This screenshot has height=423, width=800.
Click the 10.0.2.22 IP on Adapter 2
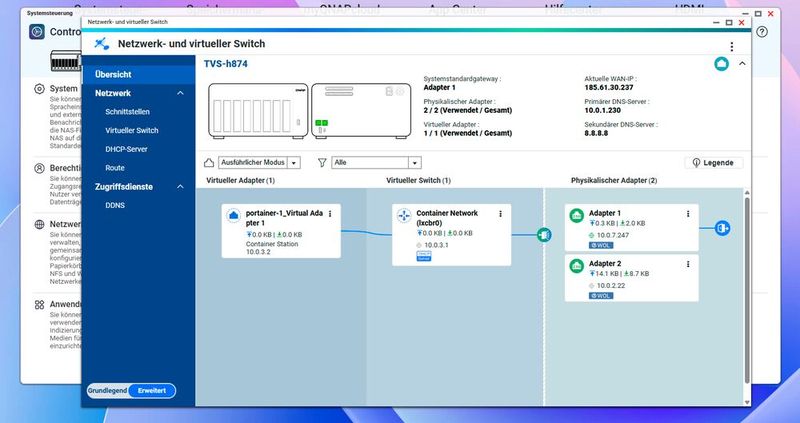point(611,286)
